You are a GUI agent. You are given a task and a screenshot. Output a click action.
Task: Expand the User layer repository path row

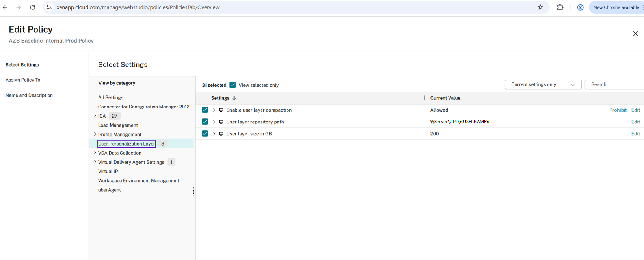coord(214,122)
